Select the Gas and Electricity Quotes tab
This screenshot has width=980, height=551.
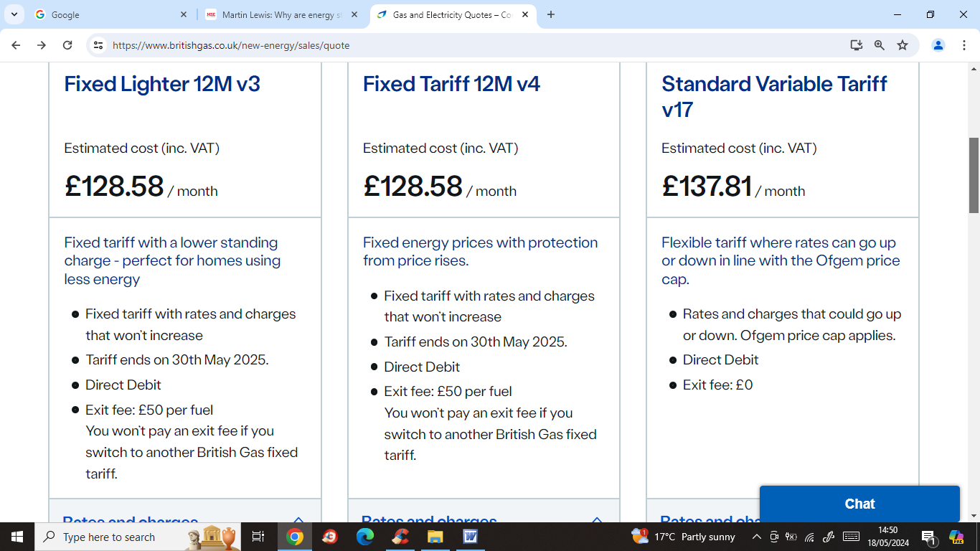(453, 14)
